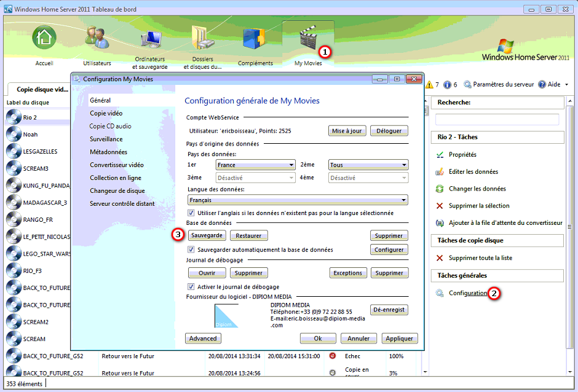Screen dimensions: 578x392
Task: Open Collection en ligne section
Action: pyautogui.click(x=116, y=178)
